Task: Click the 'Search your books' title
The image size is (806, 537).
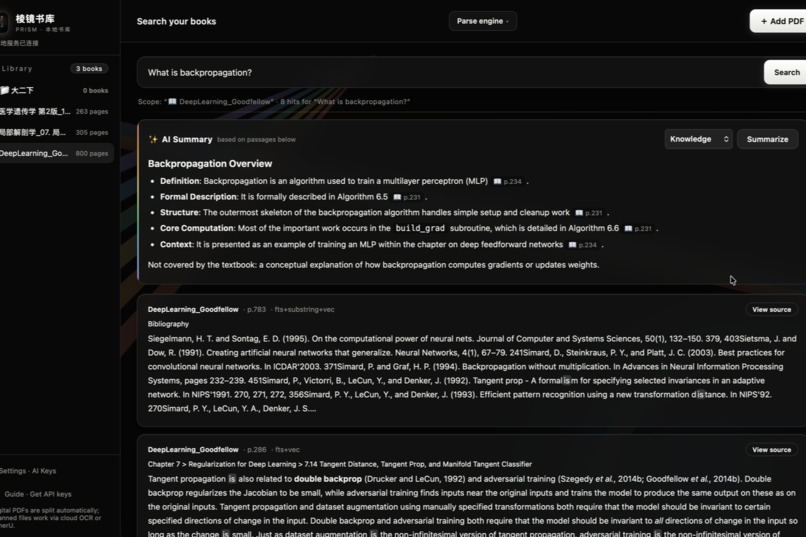Action: (x=176, y=21)
